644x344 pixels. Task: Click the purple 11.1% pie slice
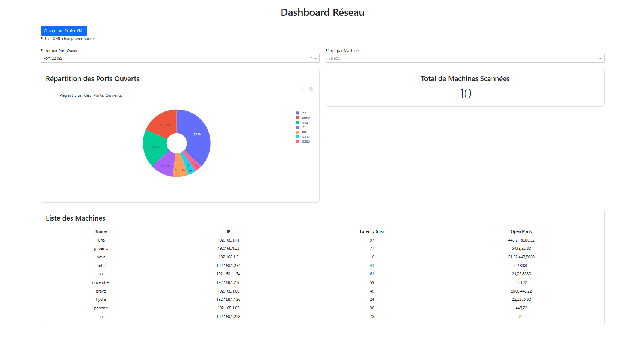(164, 167)
